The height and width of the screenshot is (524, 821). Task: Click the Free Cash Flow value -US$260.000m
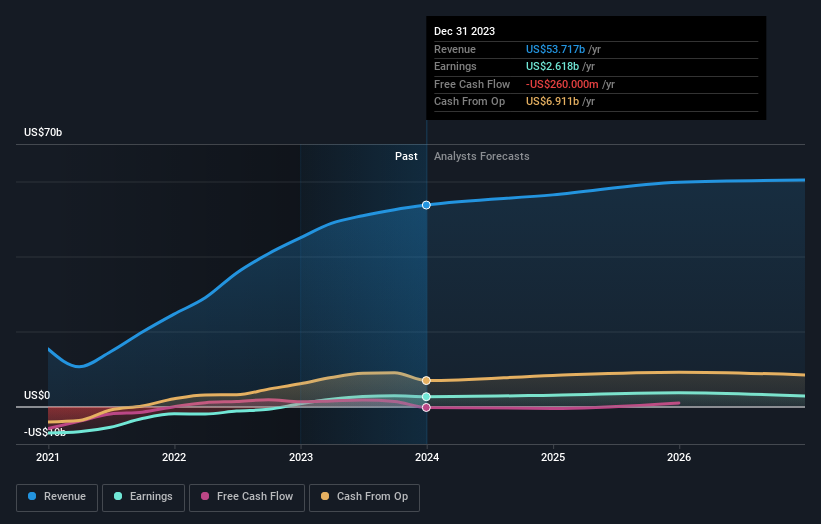[562, 84]
